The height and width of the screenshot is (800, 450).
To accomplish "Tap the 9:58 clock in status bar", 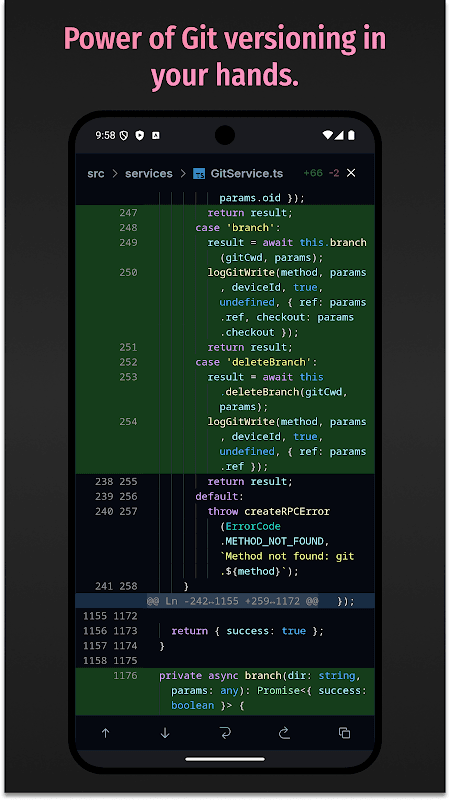I will click(x=105, y=135).
